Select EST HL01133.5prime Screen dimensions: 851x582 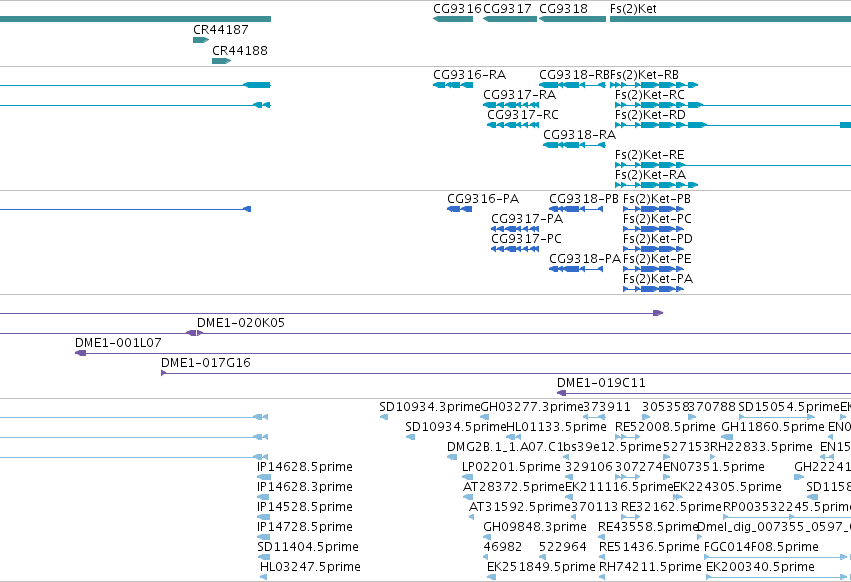coord(513,437)
